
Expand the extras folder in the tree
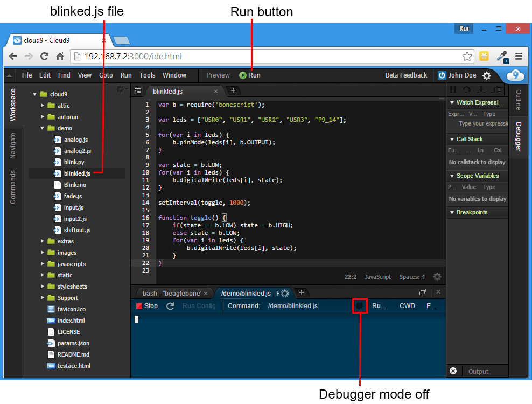click(x=42, y=241)
